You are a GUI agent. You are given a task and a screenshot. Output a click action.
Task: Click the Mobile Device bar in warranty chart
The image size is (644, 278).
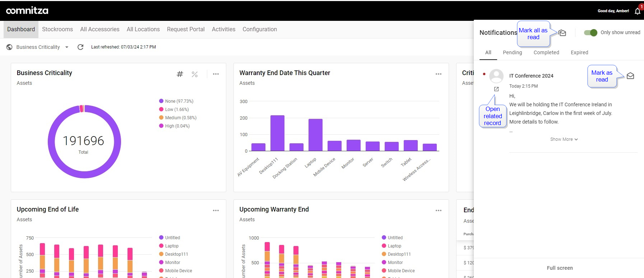pyautogui.click(x=334, y=146)
